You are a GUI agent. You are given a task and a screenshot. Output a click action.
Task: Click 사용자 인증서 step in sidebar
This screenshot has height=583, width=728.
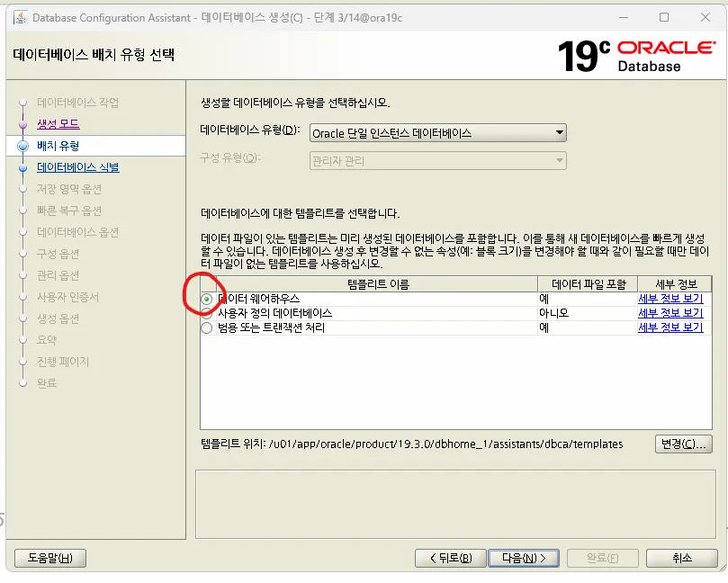coord(67,297)
